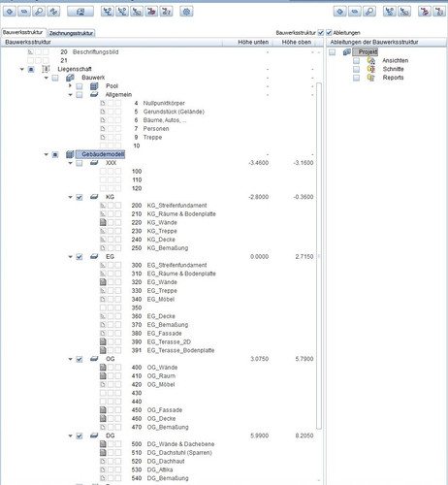Uncheck Bauwerksstruktur display checkbox at top right

[x=321, y=33]
